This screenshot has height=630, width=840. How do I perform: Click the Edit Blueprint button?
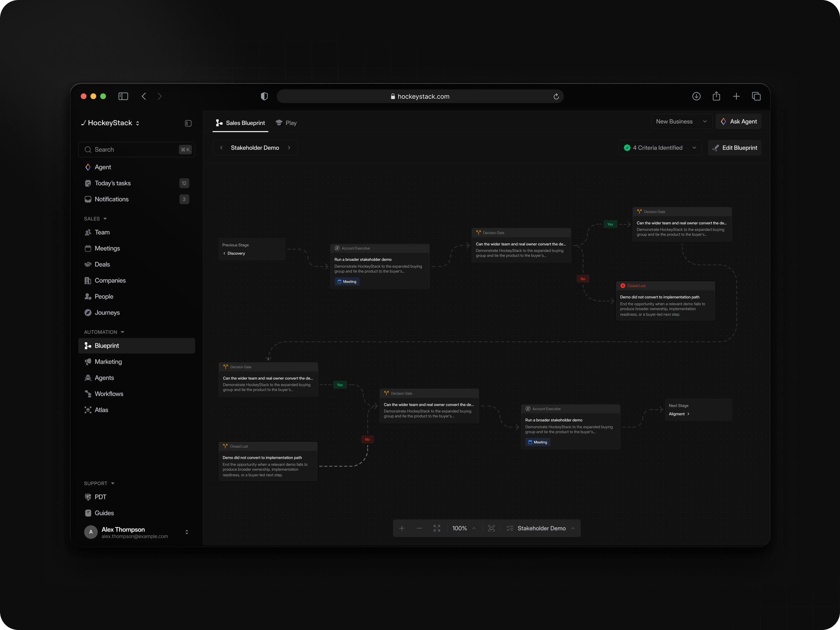tap(734, 148)
